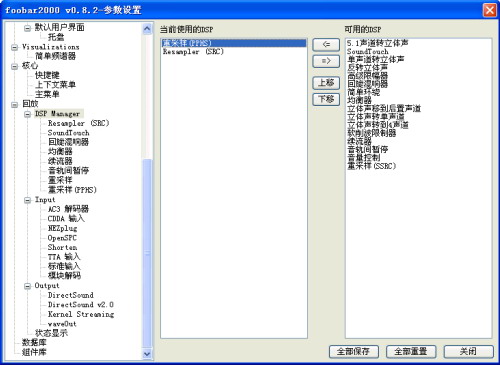
Task: Open 均衡器 entry in tree
Action: tap(60, 152)
